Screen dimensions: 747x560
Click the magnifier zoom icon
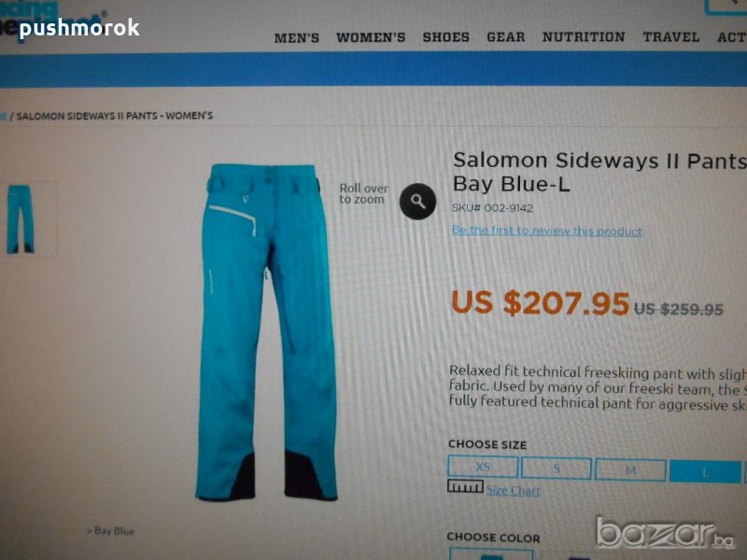417,202
